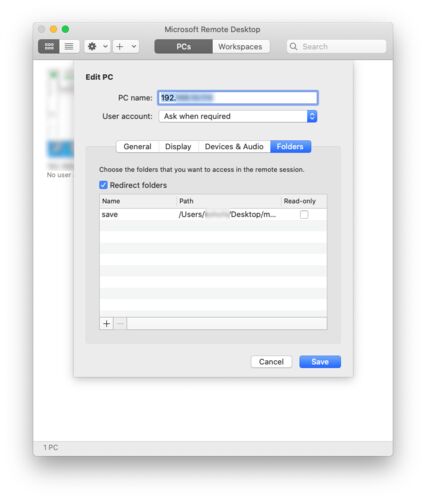Screen dimensions: 426x500
Task: Switch to grid view in toolbar
Action: click(x=49, y=46)
